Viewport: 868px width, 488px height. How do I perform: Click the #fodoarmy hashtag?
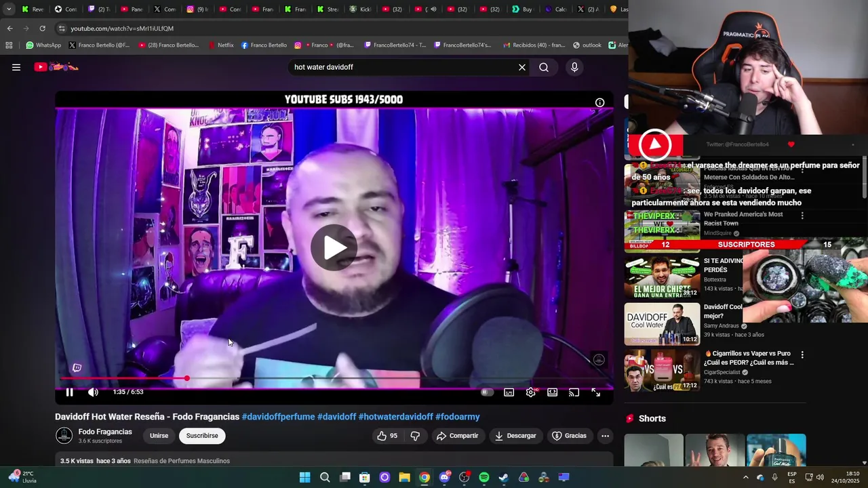click(x=457, y=417)
